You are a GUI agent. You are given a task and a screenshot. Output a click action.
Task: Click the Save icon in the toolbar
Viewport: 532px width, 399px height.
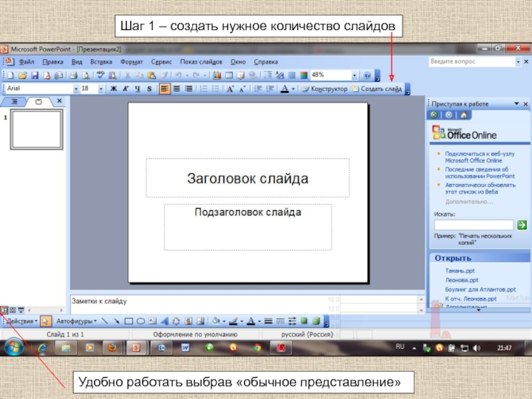[x=35, y=76]
